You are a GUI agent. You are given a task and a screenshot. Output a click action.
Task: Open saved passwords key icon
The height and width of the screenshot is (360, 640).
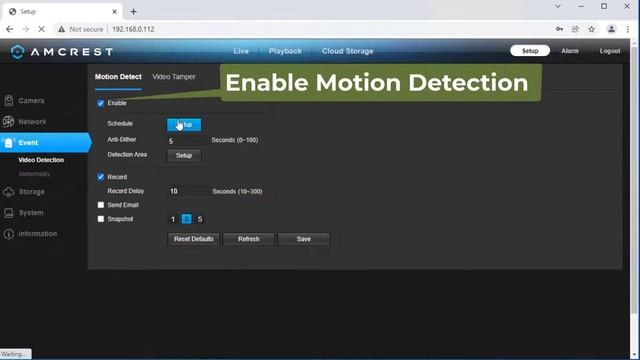pyautogui.click(x=560, y=29)
